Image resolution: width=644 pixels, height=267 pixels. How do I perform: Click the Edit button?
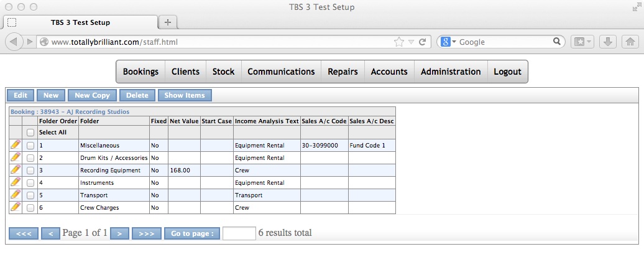point(20,95)
